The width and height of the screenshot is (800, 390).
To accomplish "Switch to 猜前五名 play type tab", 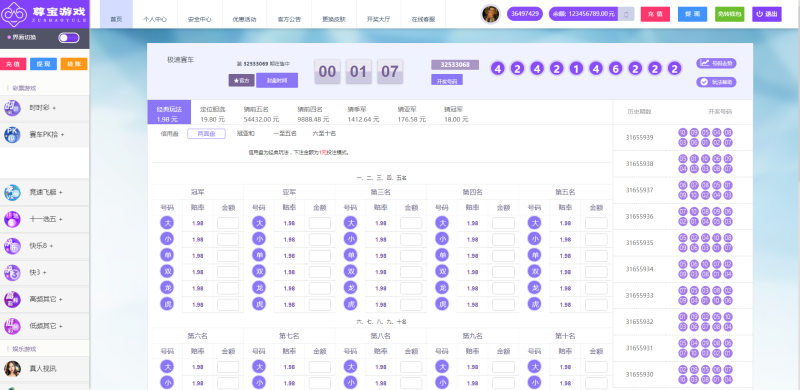I will [261, 114].
